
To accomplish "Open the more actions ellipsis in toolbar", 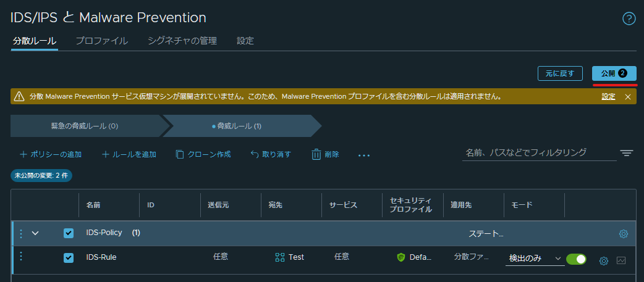I will coord(364,156).
